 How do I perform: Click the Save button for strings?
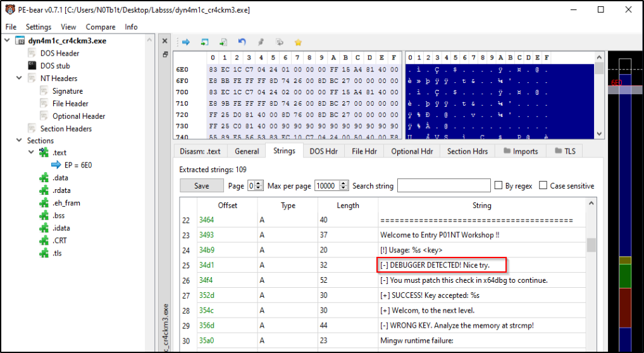[202, 186]
